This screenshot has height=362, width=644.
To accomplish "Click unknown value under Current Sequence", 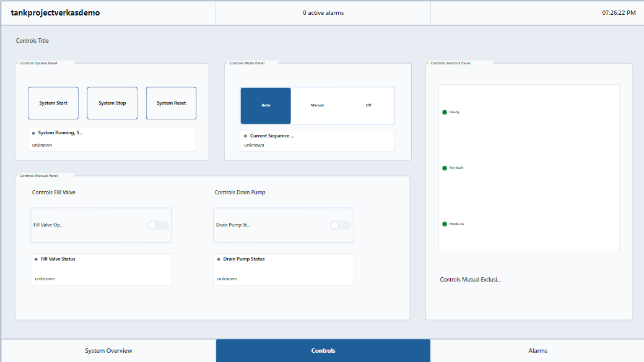I will (255, 145).
